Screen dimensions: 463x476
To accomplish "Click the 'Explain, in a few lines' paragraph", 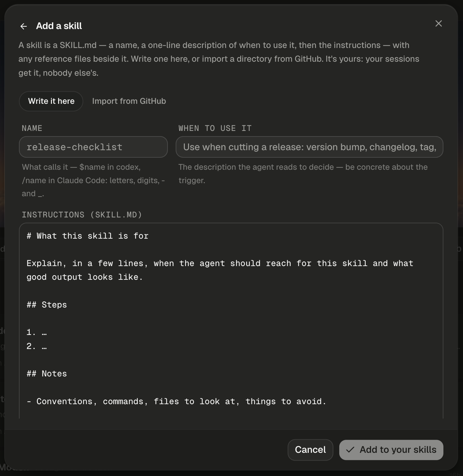I will point(220,270).
